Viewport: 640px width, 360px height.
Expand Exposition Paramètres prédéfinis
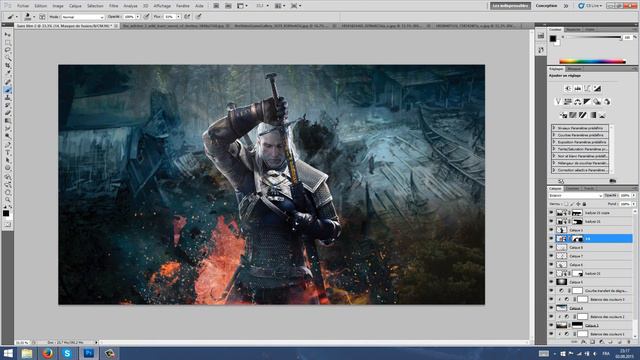point(553,142)
